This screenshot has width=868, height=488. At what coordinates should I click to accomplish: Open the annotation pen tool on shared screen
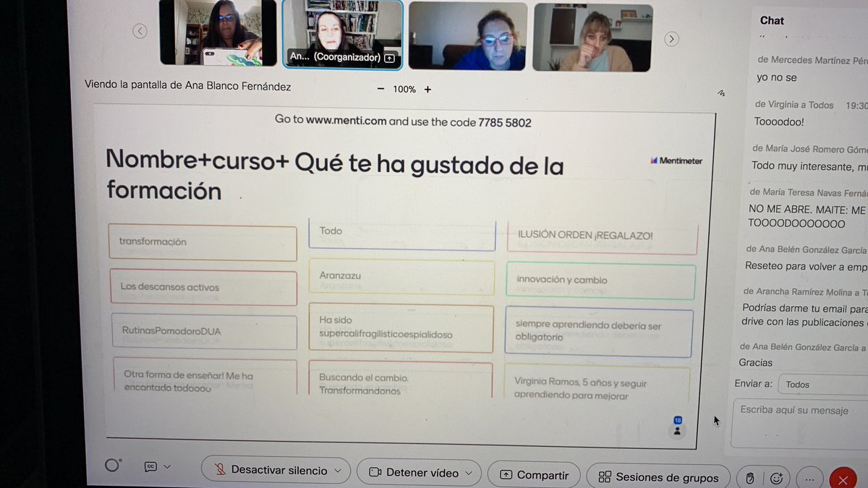pyautogui.click(x=721, y=94)
